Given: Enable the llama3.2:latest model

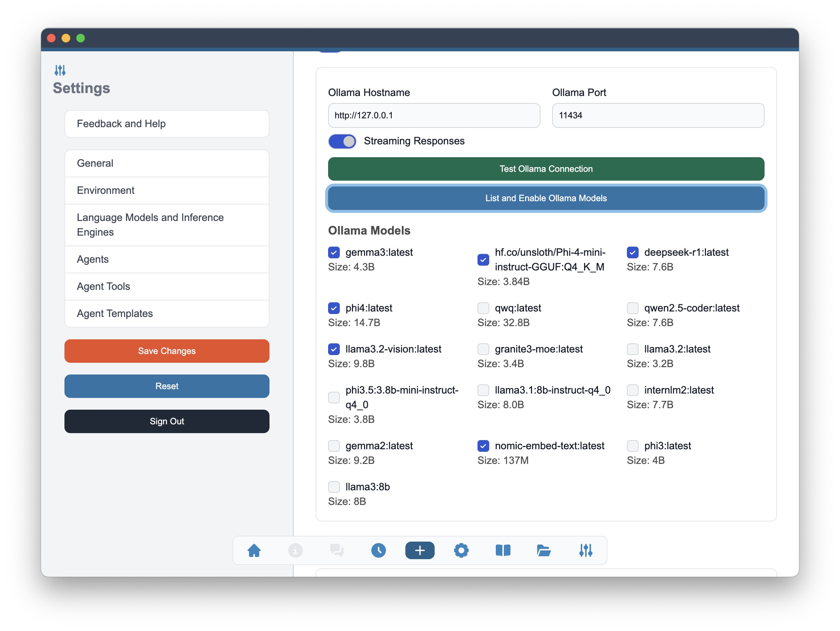Looking at the screenshot, I should 632,349.
